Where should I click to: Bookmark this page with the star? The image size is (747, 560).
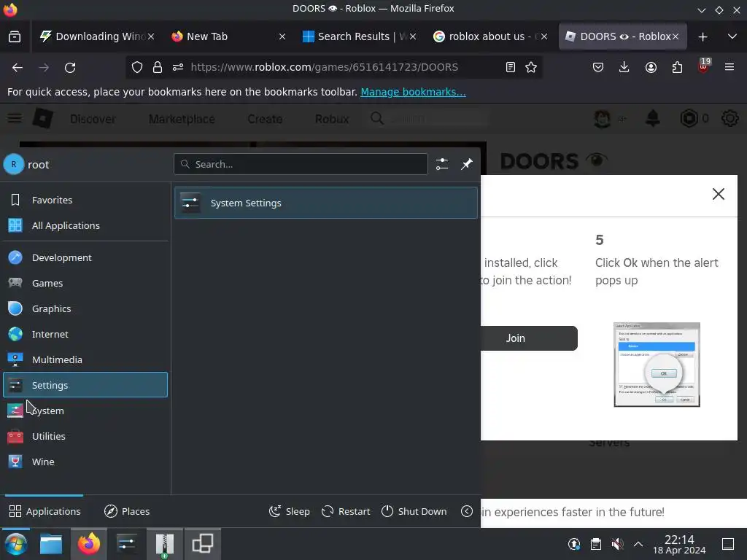tap(531, 68)
